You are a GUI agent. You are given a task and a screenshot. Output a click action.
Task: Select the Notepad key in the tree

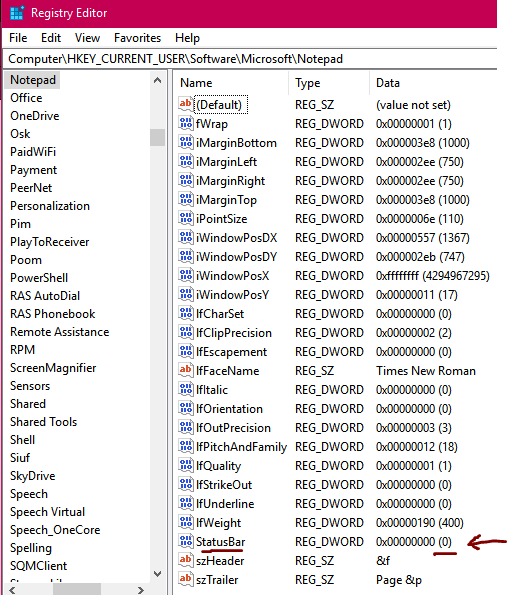point(33,80)
